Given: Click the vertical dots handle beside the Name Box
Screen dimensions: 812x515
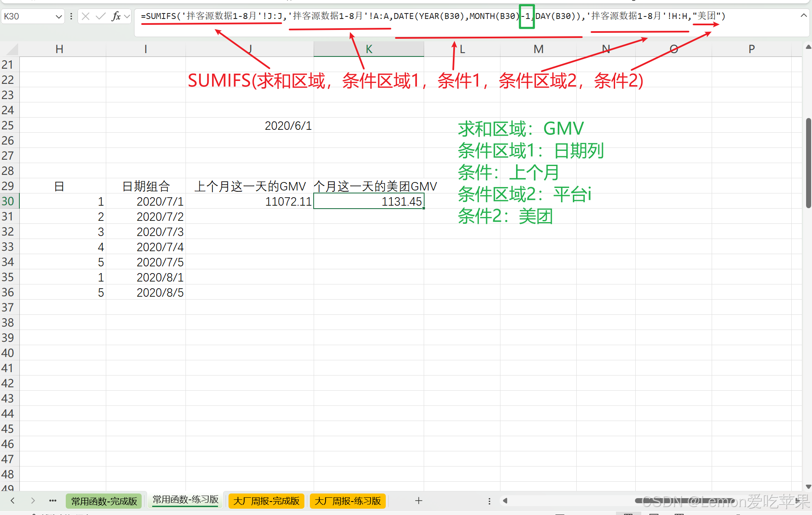Looking at the screenshot, I should (71, 16).
